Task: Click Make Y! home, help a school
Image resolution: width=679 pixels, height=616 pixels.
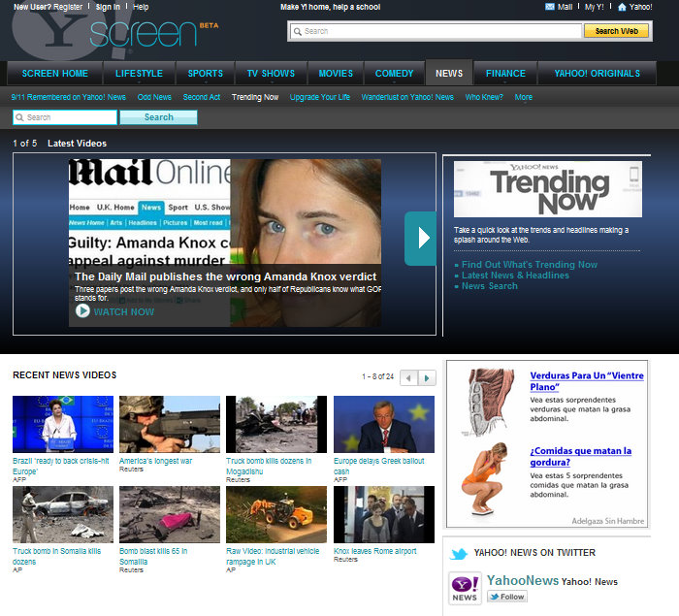Action: click(331, 7)
